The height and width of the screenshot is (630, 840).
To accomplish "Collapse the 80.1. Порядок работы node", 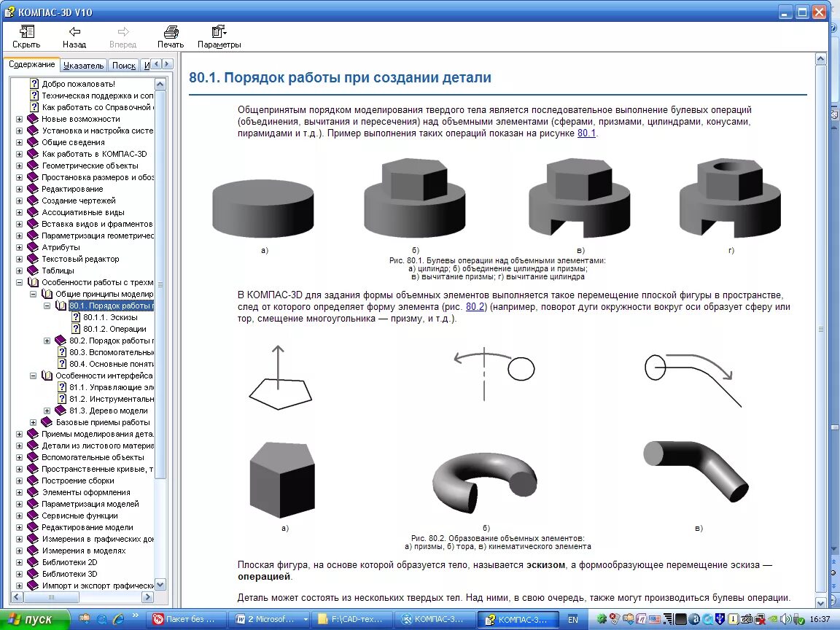I will point(47,306).
